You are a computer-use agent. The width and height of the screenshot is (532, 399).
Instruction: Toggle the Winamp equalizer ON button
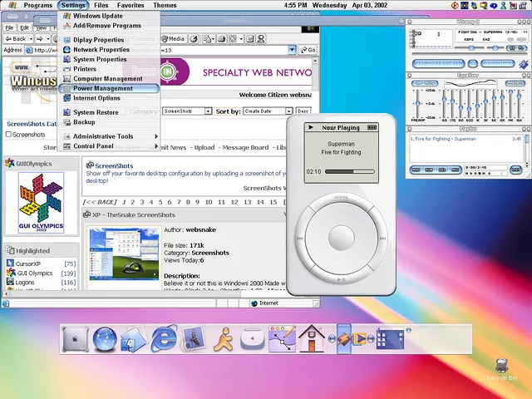[419, 84]
